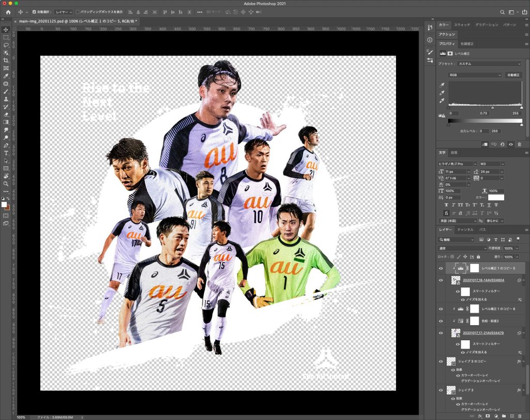
Task: Open the RGB channel dropdown
Action: pyautogui.click(x=475, y=75)
